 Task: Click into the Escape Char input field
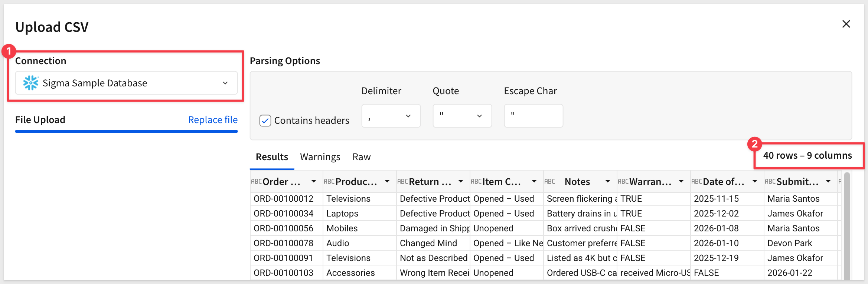pos(533,116)
